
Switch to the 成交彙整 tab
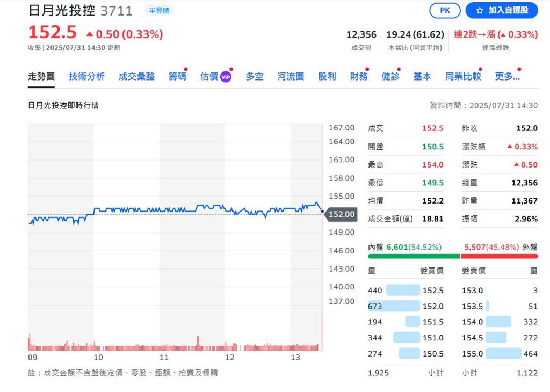(136, 76)
